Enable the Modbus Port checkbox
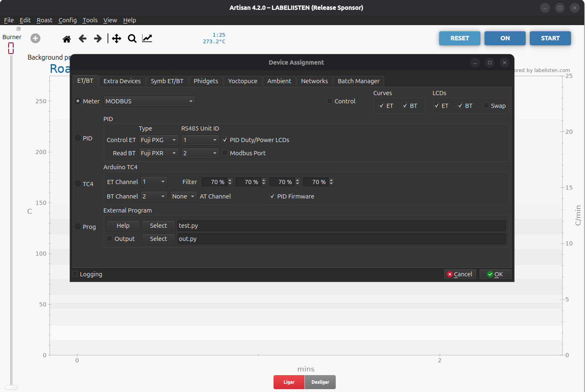 click(x=225, y=153)
